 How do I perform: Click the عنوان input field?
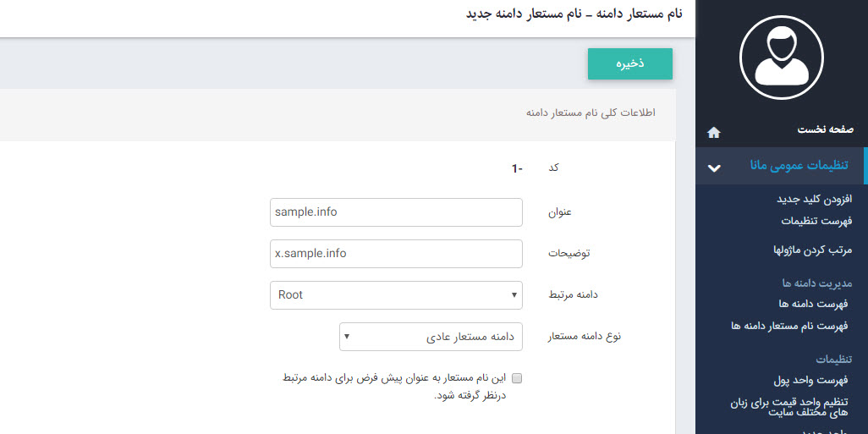pos(396,212)
